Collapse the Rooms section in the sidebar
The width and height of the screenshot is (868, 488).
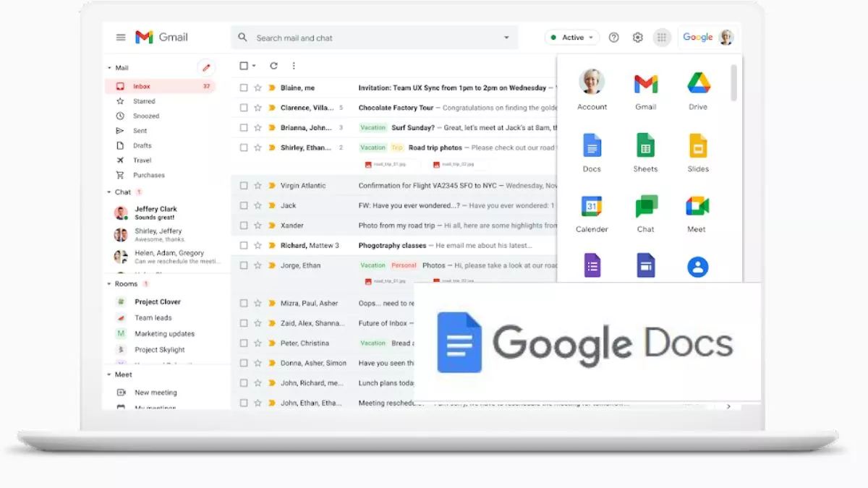110,283
